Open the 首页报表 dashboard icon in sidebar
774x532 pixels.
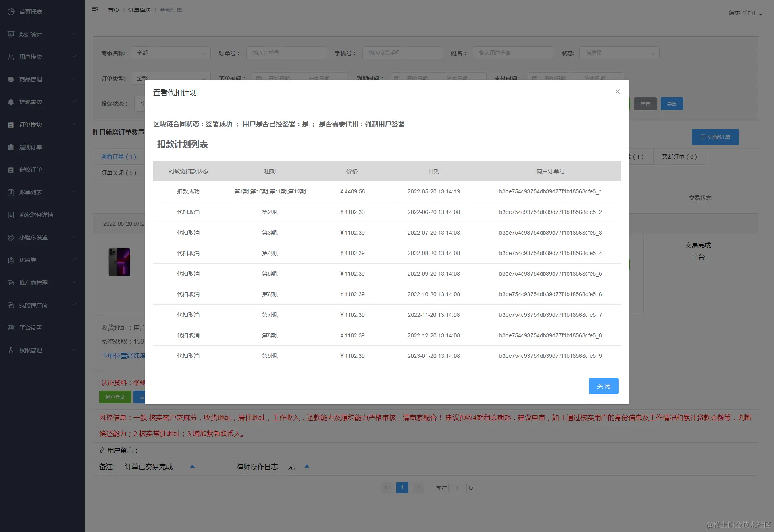(x=11, y=11)
